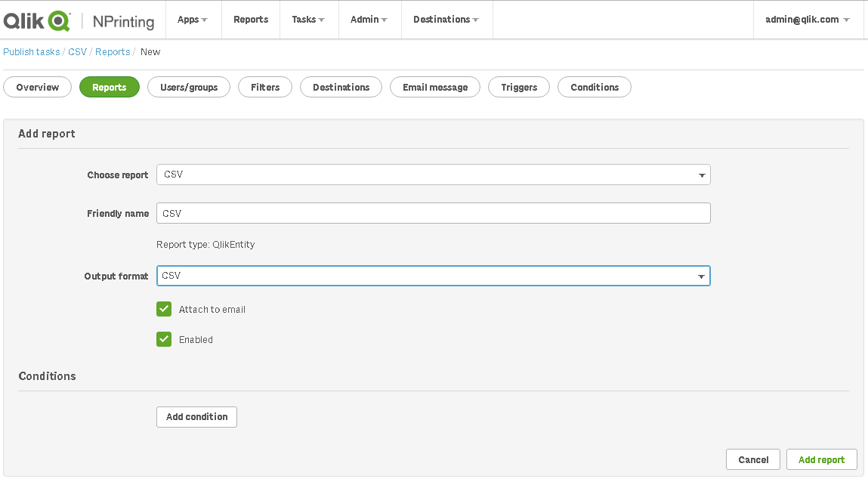The height and width of the screenshot is (482, 868).
Task: Switch to the Email message tab
Action: pyautogui.click(x=435, y=88)
